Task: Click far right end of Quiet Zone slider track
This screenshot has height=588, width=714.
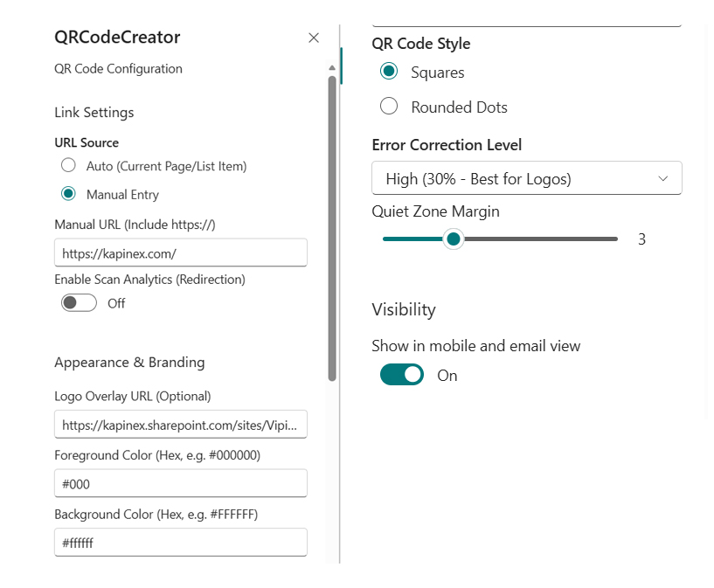Action: coord(615,239)
